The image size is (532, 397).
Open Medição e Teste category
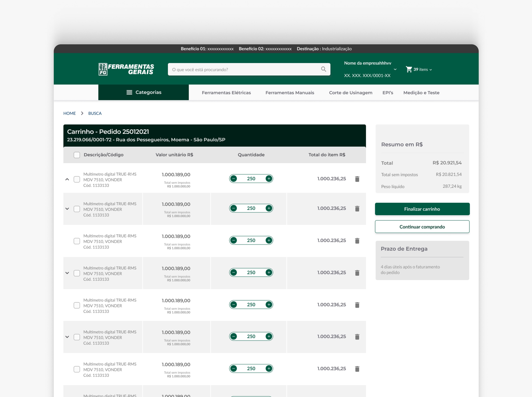click(421, 93)
